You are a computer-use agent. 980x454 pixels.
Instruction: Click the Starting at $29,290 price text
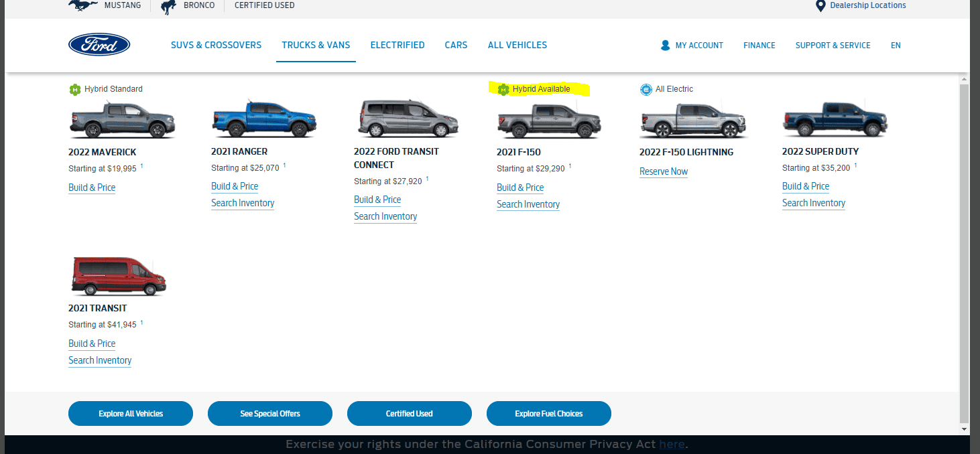pos(531,169)
